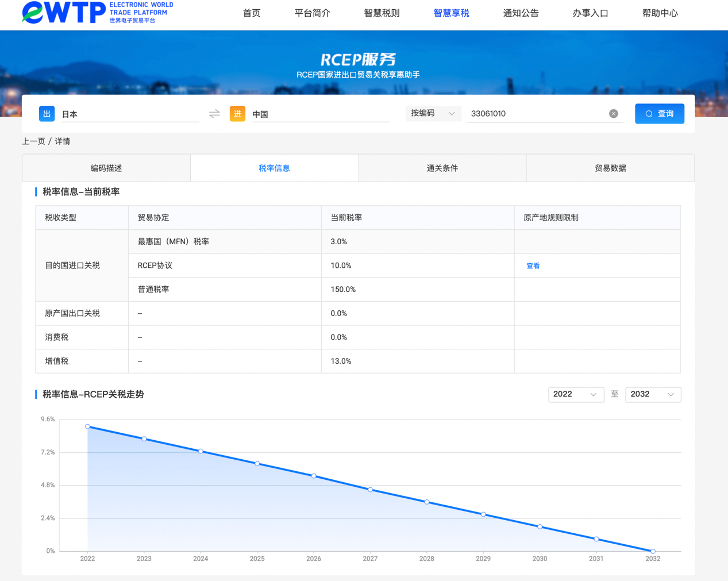Viewport: 728px width, 581px height.
Task: Expand the 2022 start year dropdown
Action: tap(575, 394)
